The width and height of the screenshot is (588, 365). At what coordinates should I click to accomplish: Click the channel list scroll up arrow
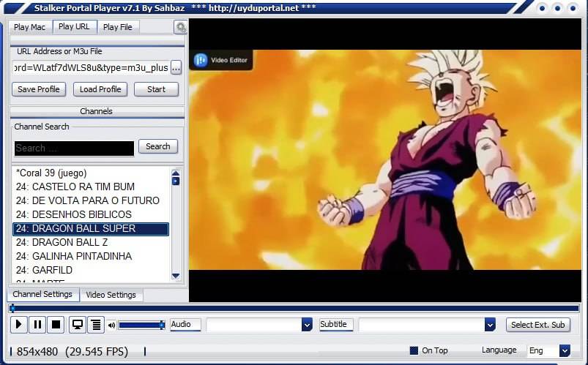pos(176,173)
